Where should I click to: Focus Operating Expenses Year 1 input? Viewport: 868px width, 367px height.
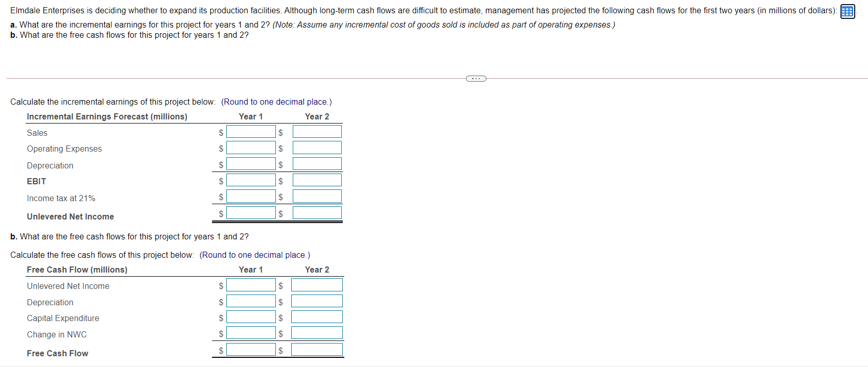(251, 148)
